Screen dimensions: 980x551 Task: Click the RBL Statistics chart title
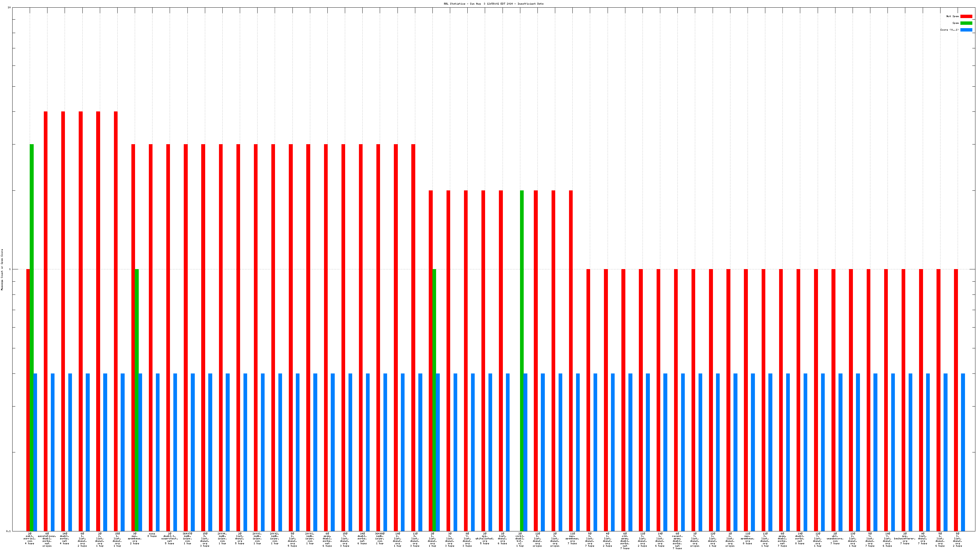[x=493, y=4]
